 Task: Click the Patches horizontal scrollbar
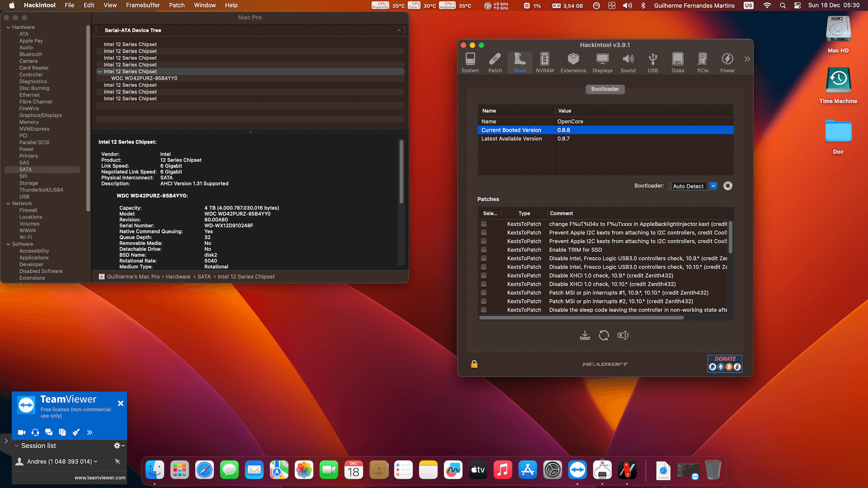coord(581,318)
